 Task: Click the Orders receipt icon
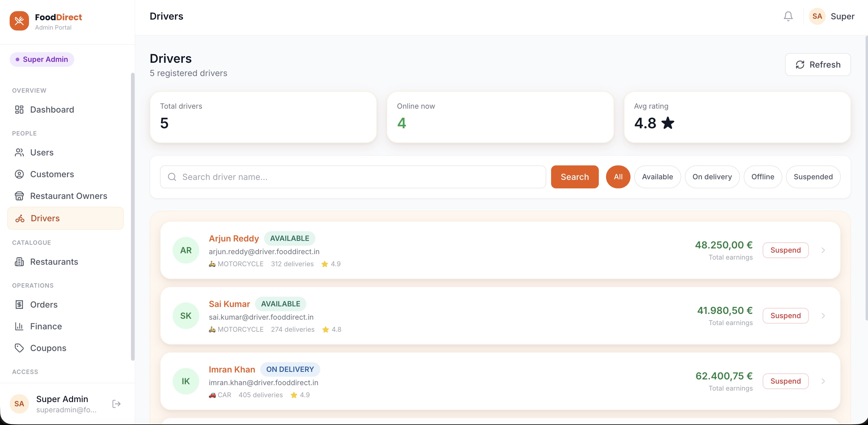(19, 305)
